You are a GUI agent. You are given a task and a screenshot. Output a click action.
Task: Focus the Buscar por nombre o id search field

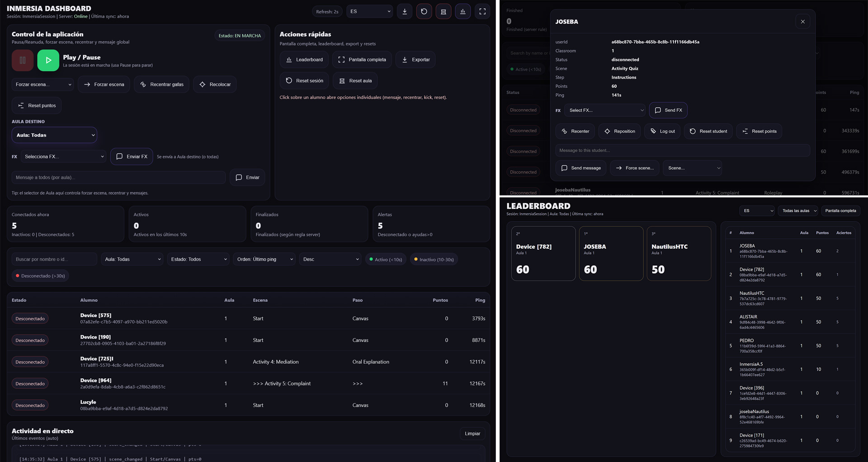pos(54,259)
